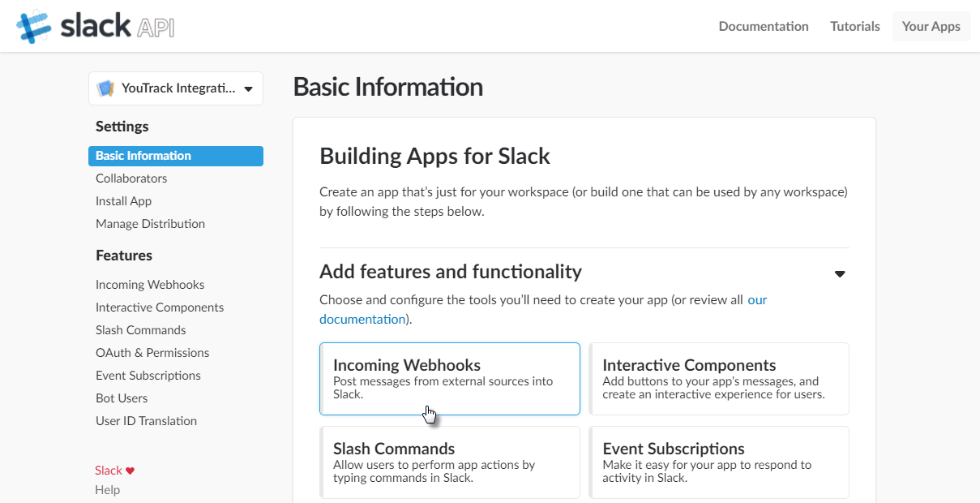Viewport: 980px width, 503px height.
Task: Click the Incoming Webhooks feature card
Action: [449, 378]
